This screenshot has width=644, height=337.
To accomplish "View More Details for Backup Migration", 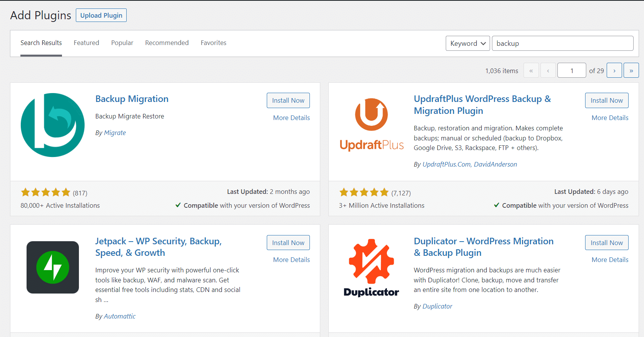I will tap(291, 118).
